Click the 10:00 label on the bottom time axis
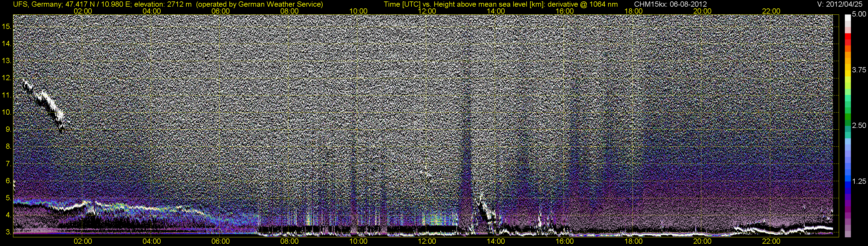 click(x=358, y=241)
